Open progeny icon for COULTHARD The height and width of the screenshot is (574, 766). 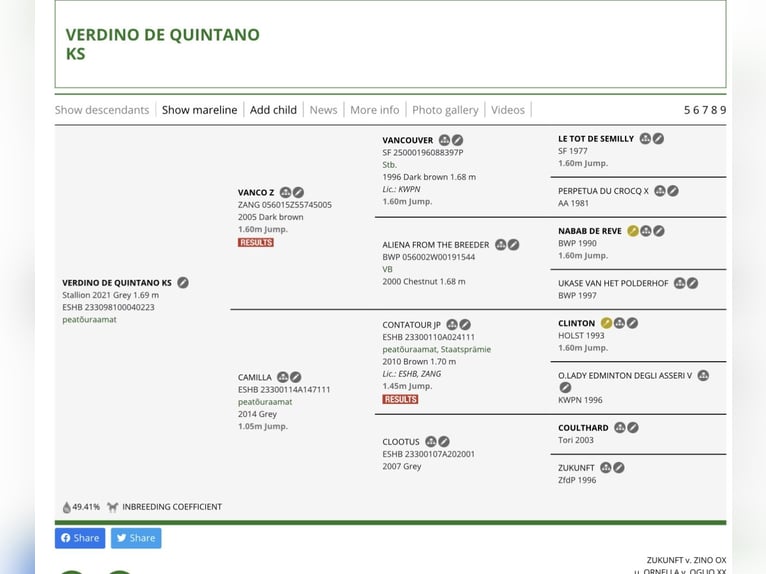tap(620, 428)
